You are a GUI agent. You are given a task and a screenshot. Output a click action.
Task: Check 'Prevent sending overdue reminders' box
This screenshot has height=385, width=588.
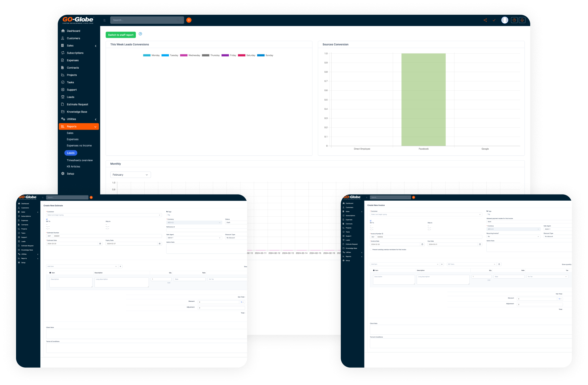(371, 249)
